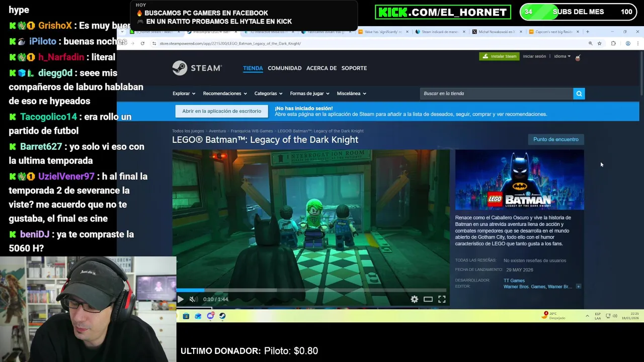Expand the Miscelánea dropdown menu
This screenshot has width=644, height=362.
click(x=351, y=94)
